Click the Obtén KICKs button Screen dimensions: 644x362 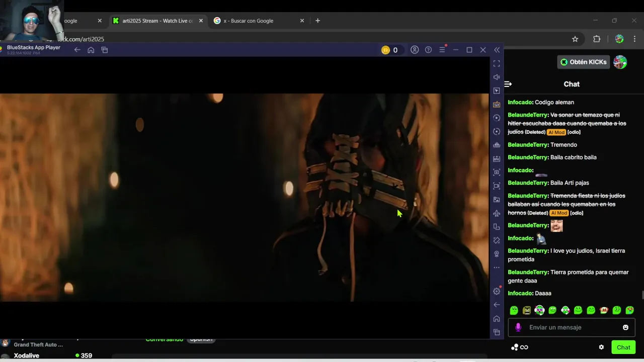pyautogui.click(x=583, y=62)
